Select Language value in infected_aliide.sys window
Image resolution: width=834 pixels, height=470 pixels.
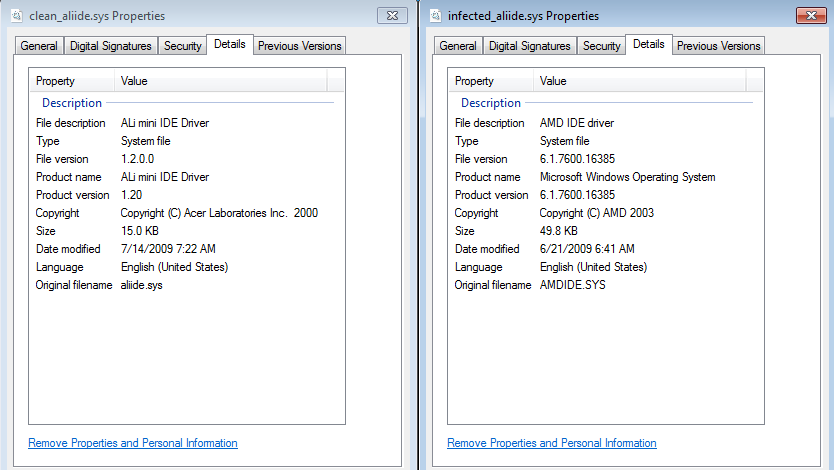pyautogui.click(x=594, y=267)
